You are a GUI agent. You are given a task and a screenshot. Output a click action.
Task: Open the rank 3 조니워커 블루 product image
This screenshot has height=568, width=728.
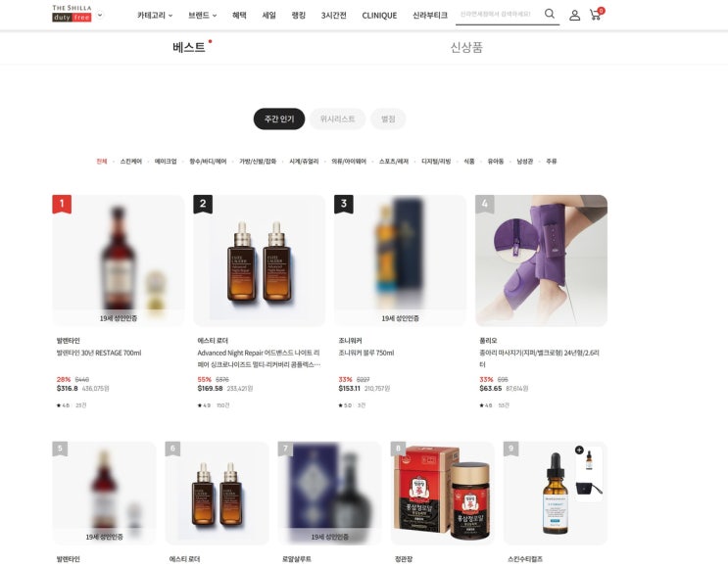(x=400, y=260)
